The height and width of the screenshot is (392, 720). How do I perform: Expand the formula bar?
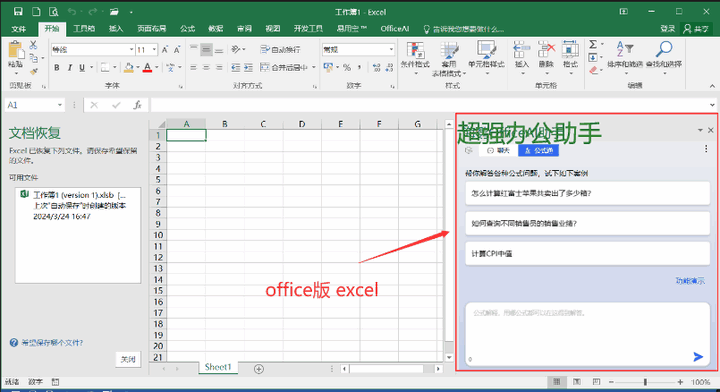click(712, 105)
